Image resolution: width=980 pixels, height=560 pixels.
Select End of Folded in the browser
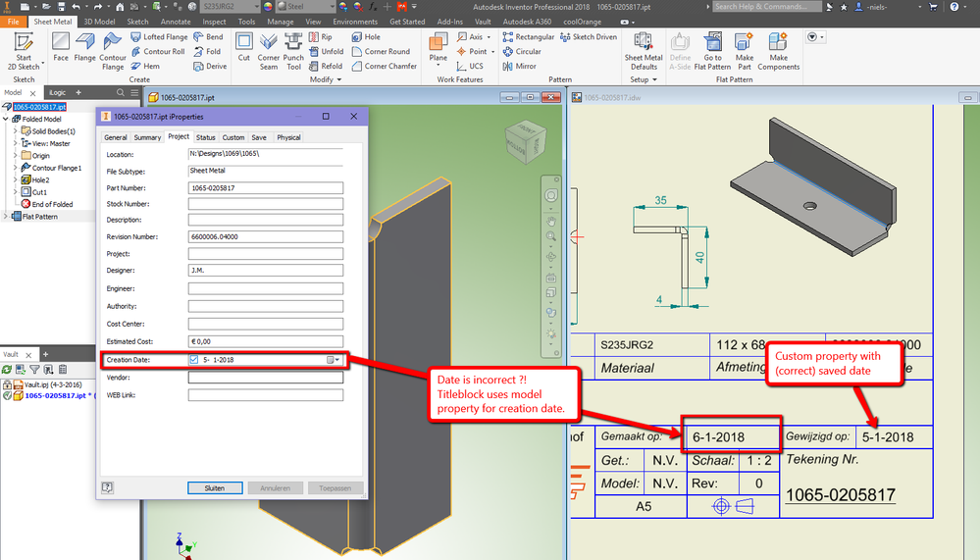53,204
